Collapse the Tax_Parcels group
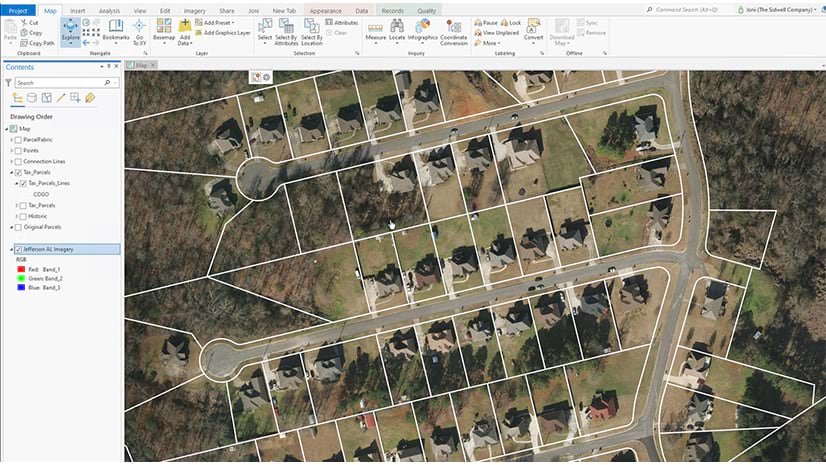826x465 pixels. point(12,173)
